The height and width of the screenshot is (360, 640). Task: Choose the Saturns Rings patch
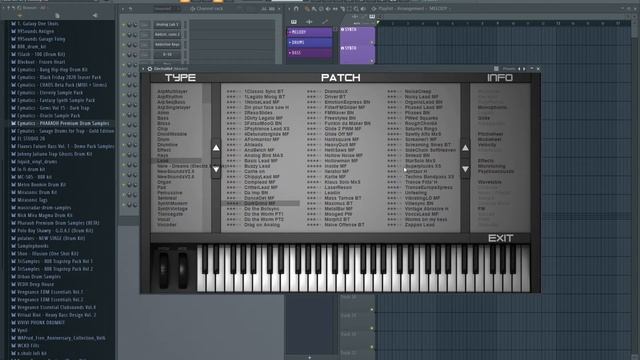[x=421, y=129]
